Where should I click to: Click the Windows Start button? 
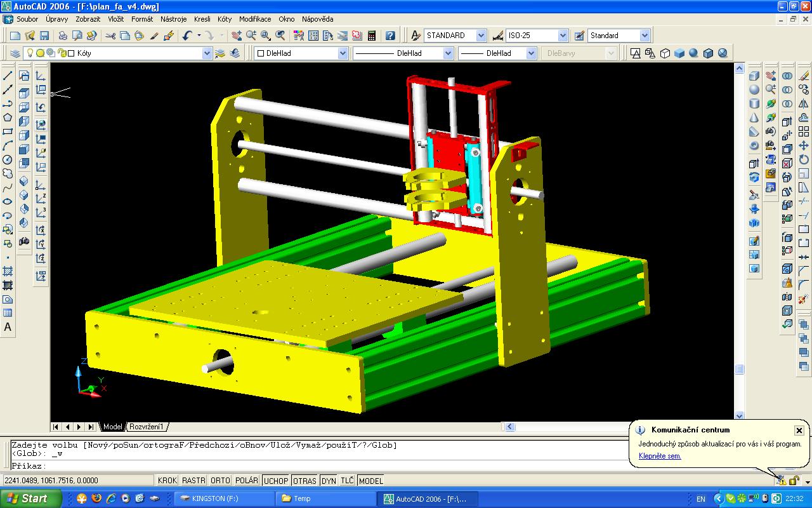(30, 498)
